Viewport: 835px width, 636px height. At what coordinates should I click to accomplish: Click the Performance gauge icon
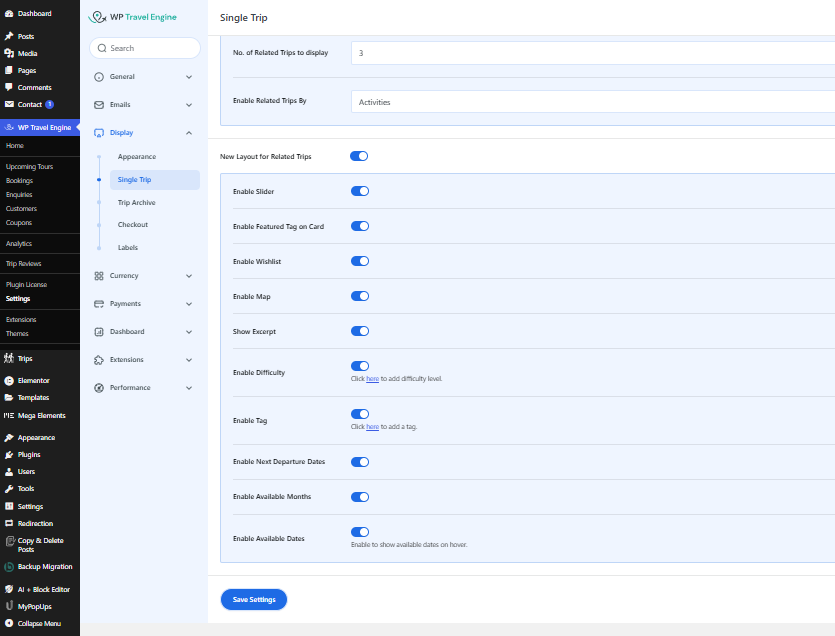coord(99,388)
